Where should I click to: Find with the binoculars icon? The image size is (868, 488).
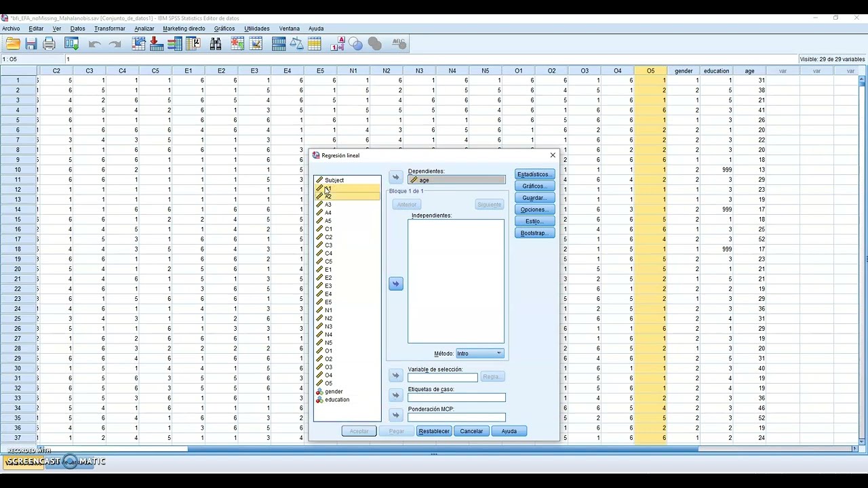pyautogui.click(x=216, y=44)
